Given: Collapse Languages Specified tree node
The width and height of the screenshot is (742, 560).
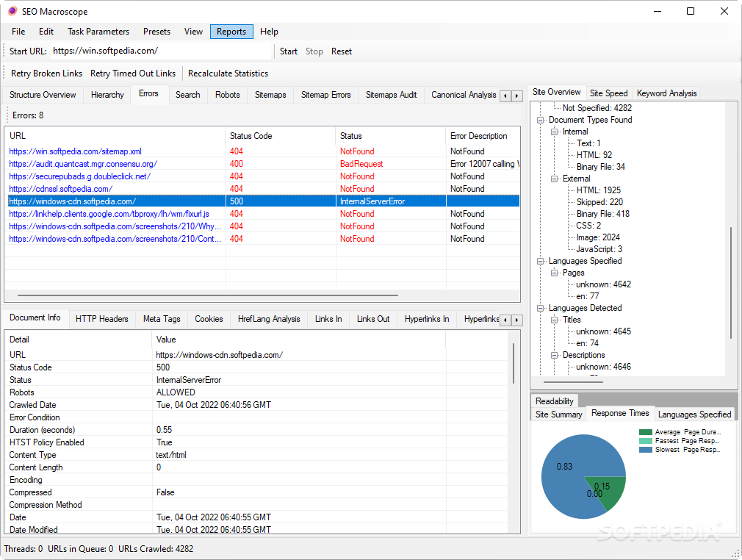Looking at the screenshot, I should point(540,261).
